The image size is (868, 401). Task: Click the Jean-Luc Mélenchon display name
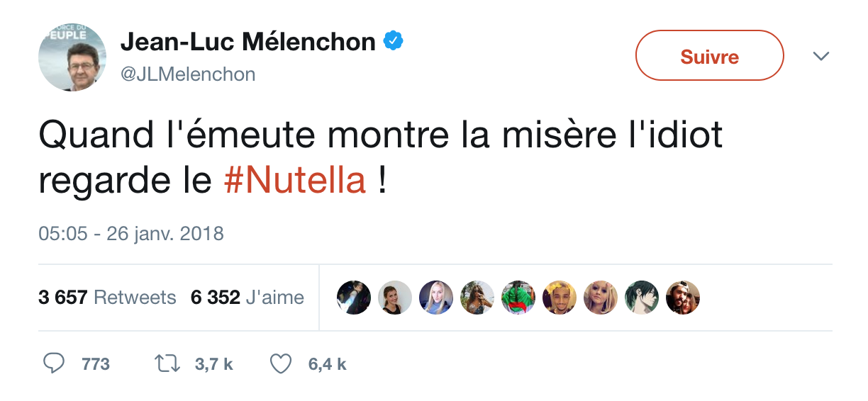point(247,43)
